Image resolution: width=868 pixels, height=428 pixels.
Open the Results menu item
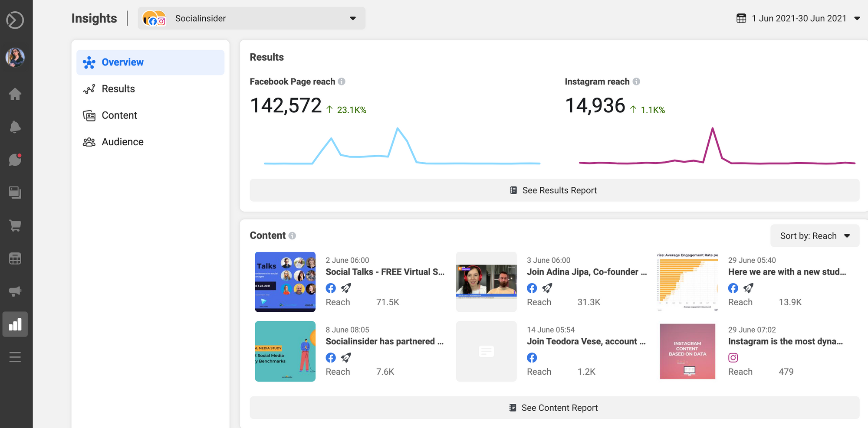tap(150, 89)
